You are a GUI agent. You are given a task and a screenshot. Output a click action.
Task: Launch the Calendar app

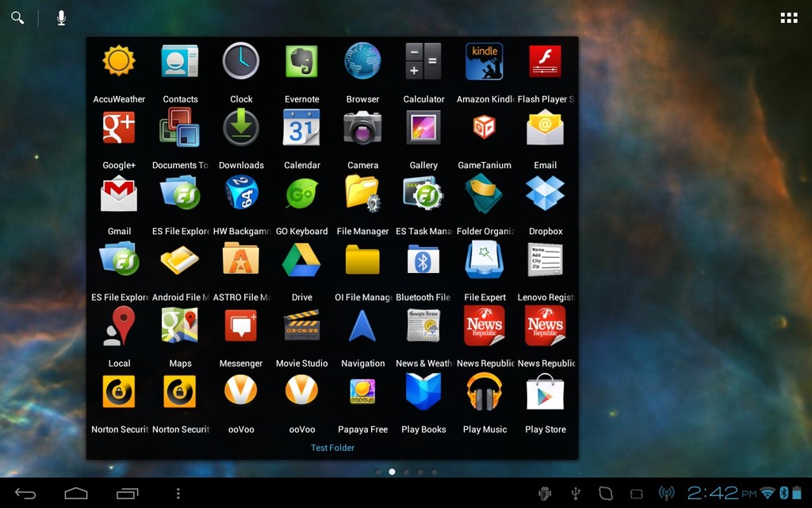[302, 128]
